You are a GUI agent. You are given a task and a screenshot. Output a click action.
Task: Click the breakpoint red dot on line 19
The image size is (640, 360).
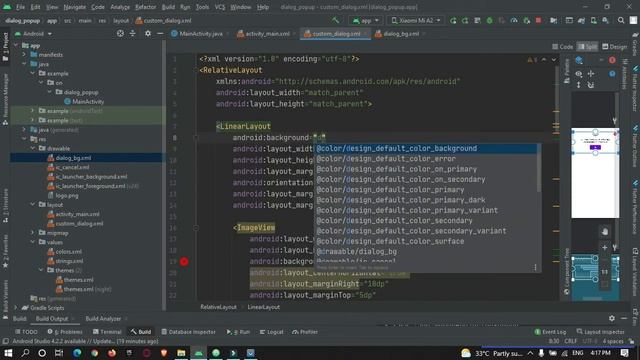point(184,262)
